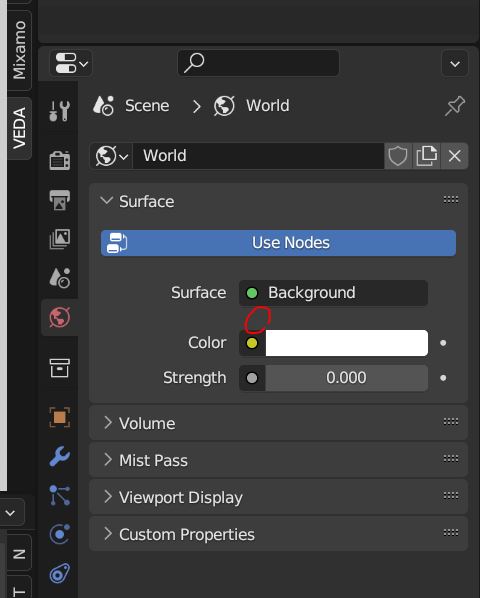480x598 pixels.
Task: Open the Render properties tab
Action: (x=59, y=160)
